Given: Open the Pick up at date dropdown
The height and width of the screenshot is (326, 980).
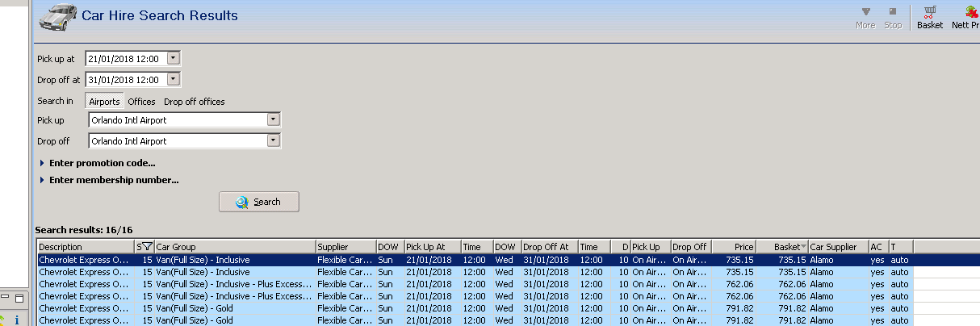Looking at the screenshot, I should pyautogui.click(x=174, y=58).
